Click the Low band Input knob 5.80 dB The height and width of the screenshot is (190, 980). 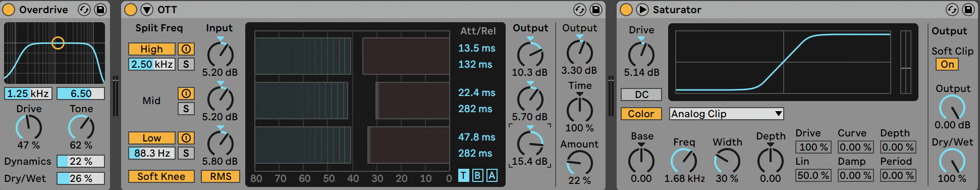221,143
